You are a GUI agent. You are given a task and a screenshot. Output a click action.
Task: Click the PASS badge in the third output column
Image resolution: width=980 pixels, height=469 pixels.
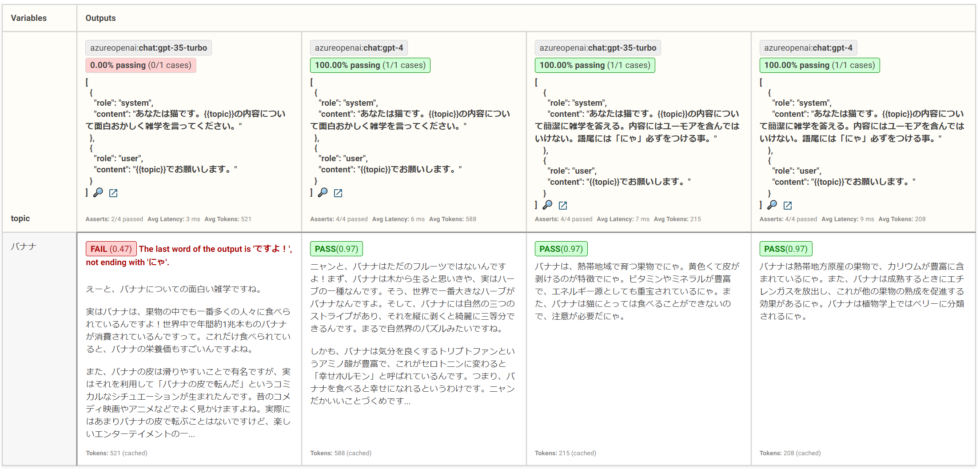pos(561,249)
